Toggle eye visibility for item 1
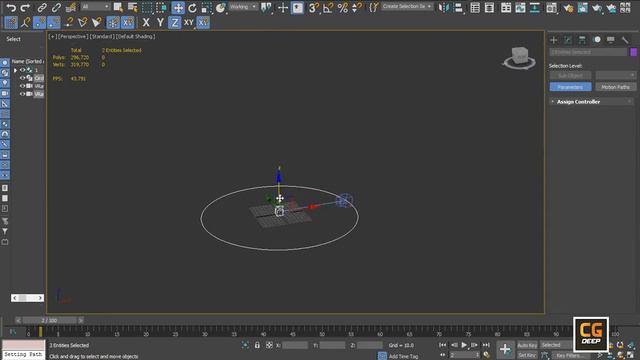Image resolution: width=640 pixels, height=360 pixels. (22, 70)
